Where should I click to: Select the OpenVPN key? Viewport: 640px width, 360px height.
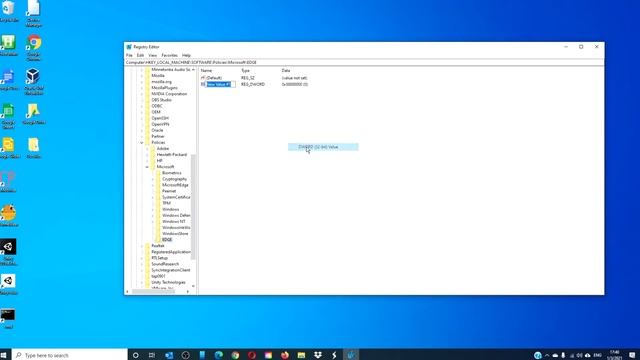coord(160,124)
